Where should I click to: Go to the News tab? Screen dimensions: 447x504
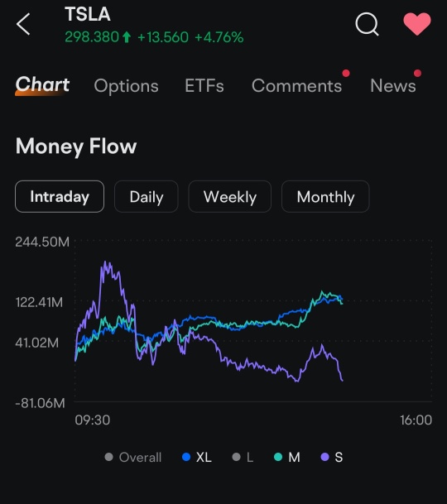click(393, 86)
